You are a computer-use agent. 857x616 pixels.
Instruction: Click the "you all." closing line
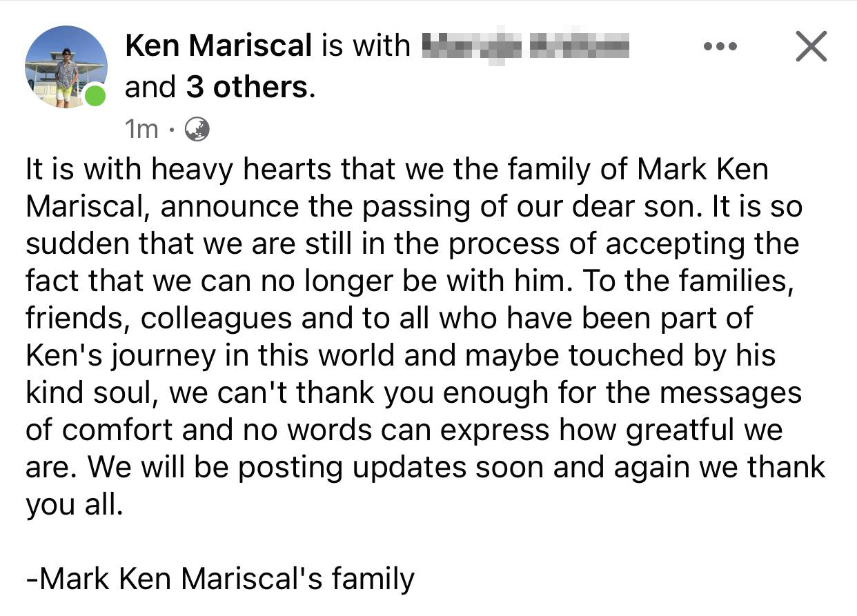pos(75,505)
